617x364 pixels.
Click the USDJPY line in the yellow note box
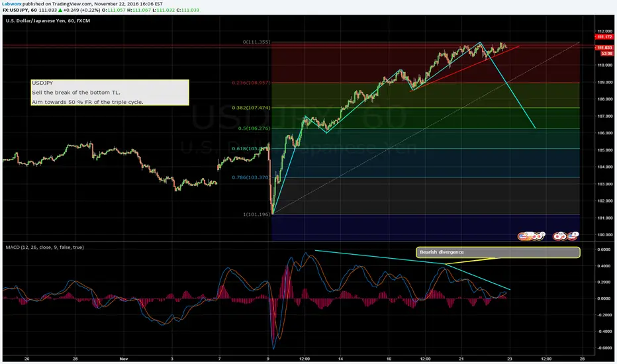42,83
